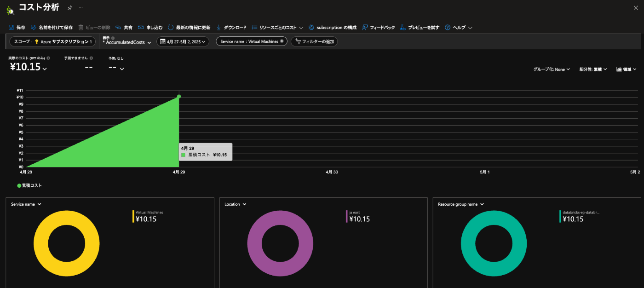
Task: Remove the Virtual Machines filter
Action: point(282,41)
